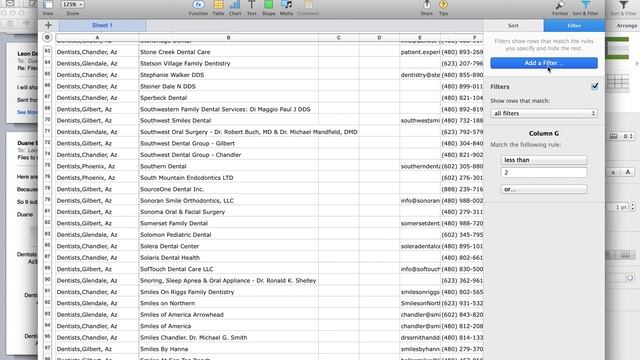
Task: Open the or... rule dropdown
Action: [544, 189]
